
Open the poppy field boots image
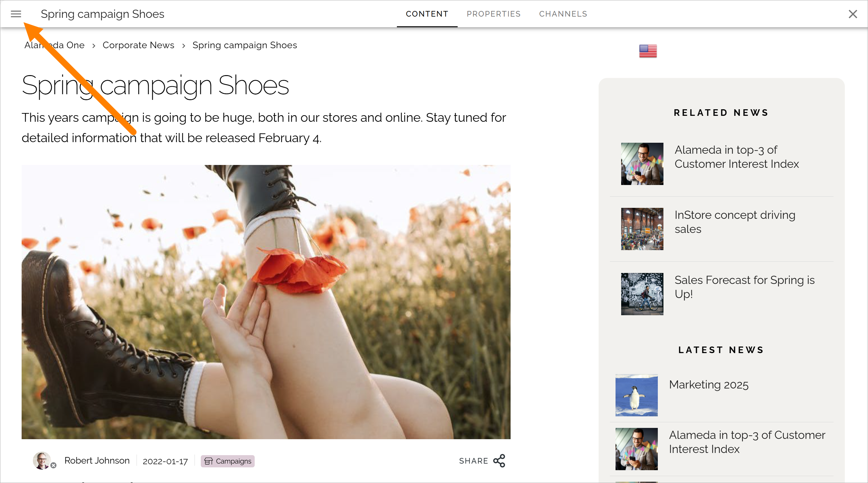point(266,302)
